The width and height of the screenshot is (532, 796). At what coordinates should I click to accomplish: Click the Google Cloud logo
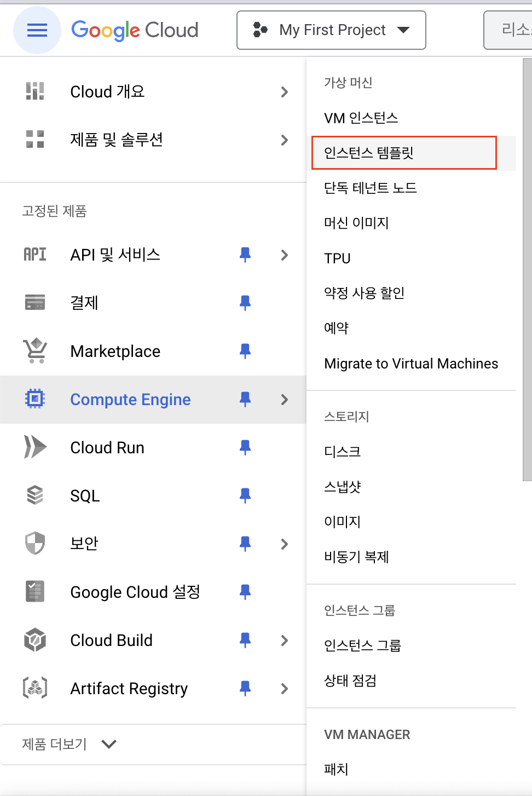click(135, 30)
